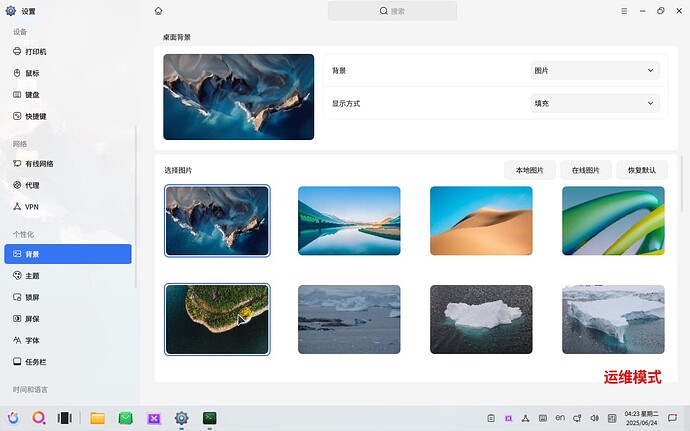Open 有线网络 wired network settings
Image resolution: width=690 pixels, height=431 pixels.
point(68,164)
